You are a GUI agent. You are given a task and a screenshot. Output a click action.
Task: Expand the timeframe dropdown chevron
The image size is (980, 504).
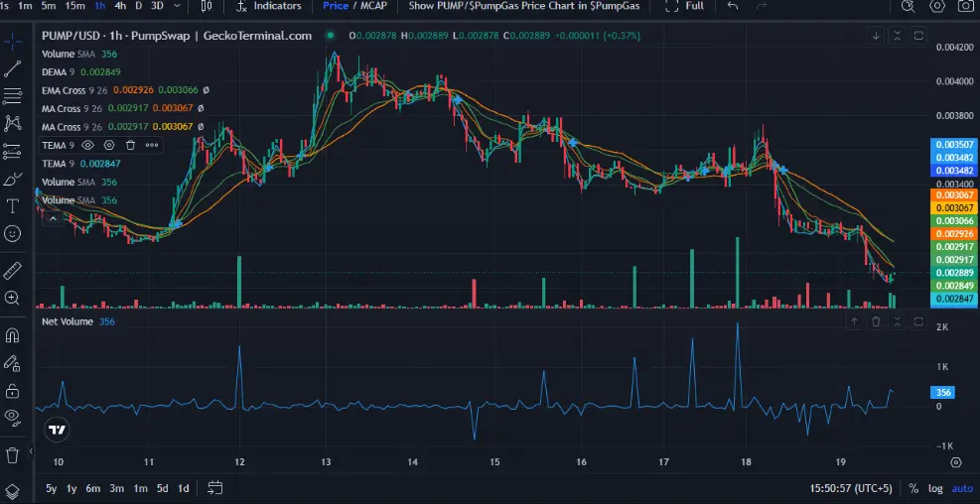tap(177, 6)
